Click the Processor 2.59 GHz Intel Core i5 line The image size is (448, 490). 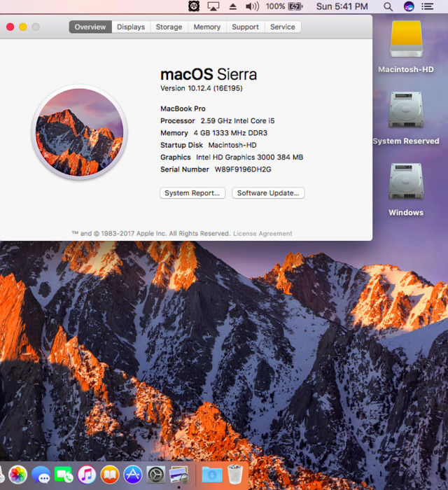(218, 121)
